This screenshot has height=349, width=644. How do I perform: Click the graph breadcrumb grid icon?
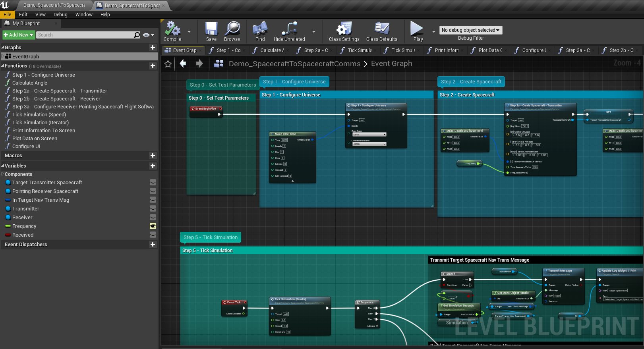pyautogui.click(x=219, y=64)
